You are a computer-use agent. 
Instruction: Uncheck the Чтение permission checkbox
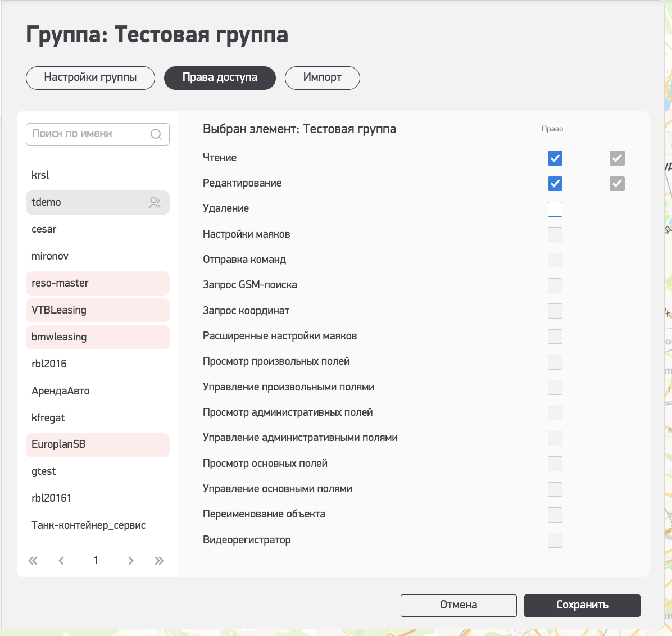(555, 158)
